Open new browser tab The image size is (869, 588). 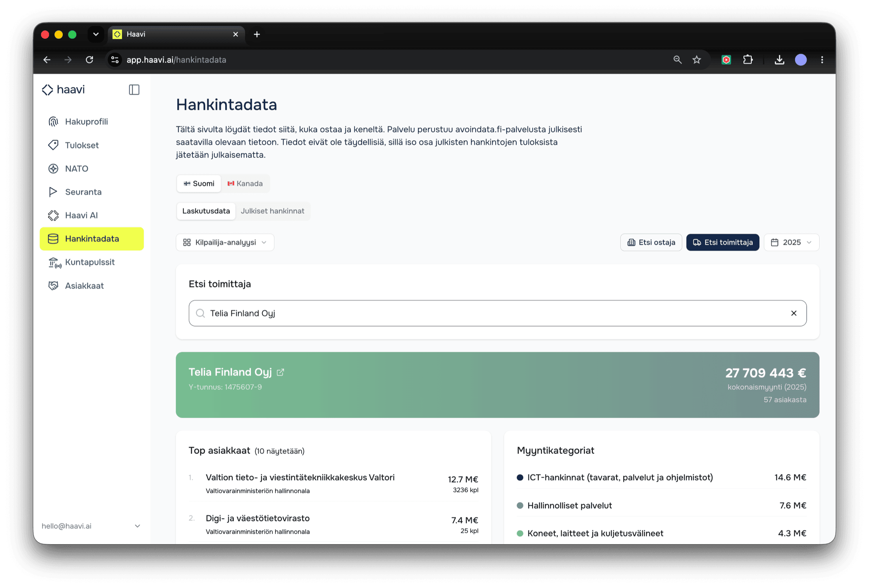pyautogui.click(x=257, y=34)
